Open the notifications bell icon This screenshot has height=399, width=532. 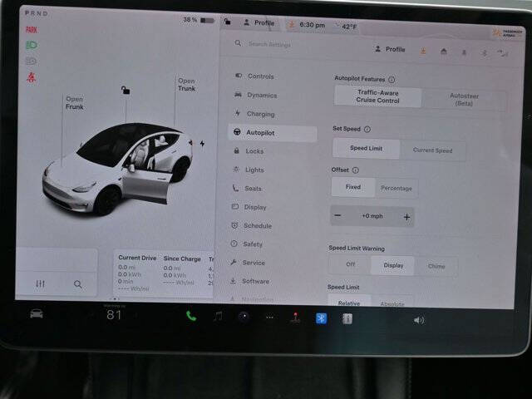[464, 52]
